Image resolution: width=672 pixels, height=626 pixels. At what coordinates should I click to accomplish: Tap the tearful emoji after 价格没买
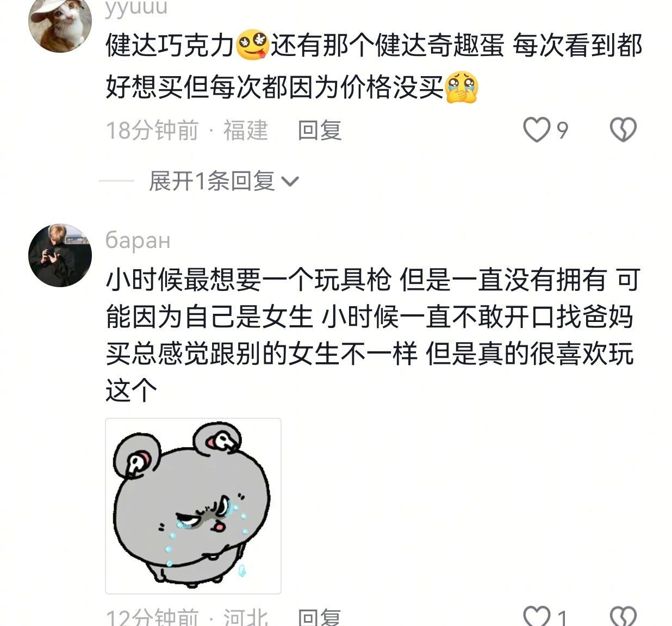[462, 88]
